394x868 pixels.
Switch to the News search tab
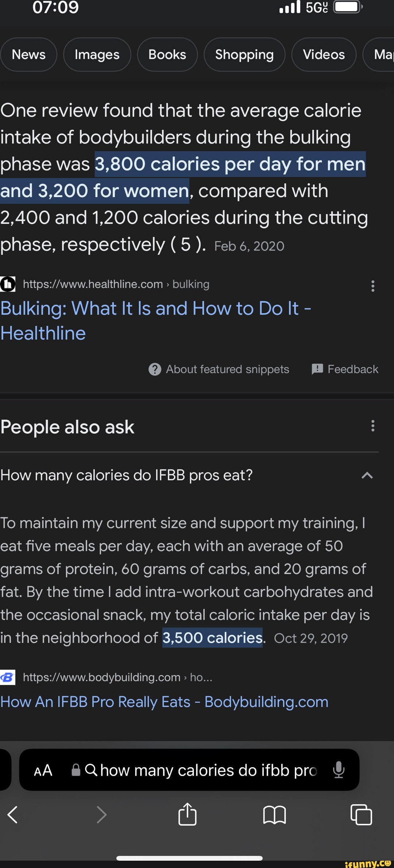[28, 54]
